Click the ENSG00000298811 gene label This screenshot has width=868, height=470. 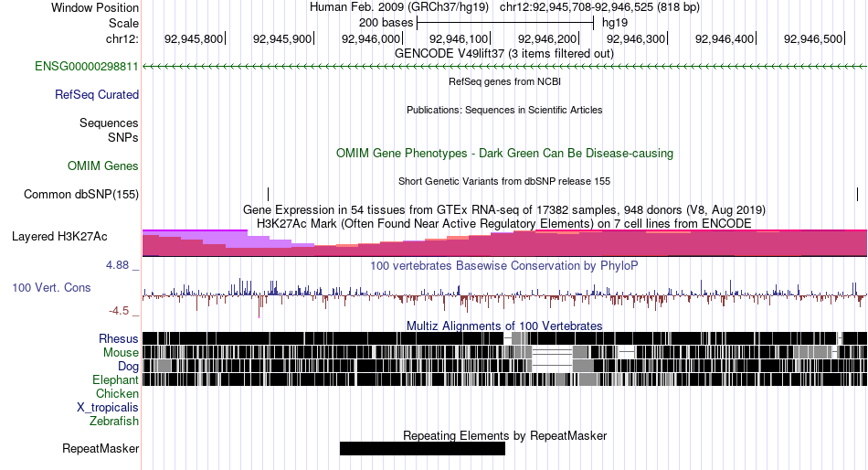87,67
